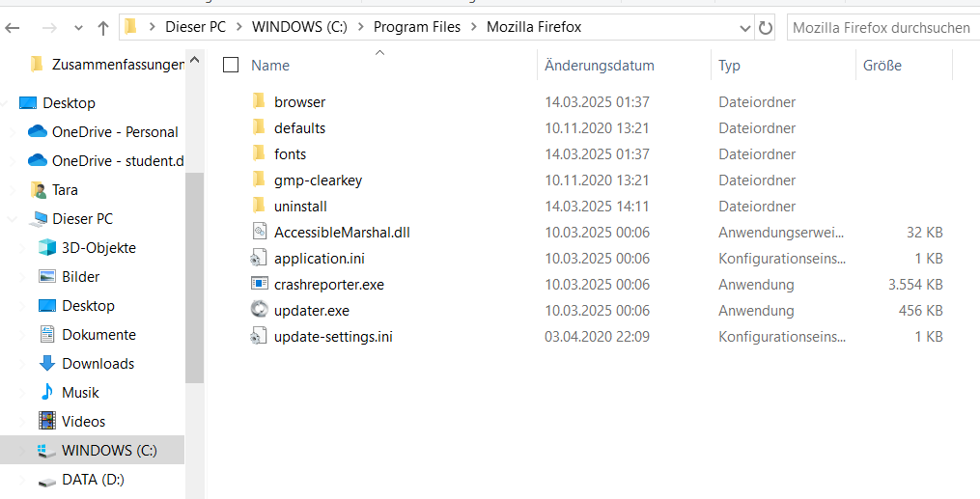Expand the OneDrive - Personal tree node
This screenshot has width=980, height=499.
coord(12,132)
